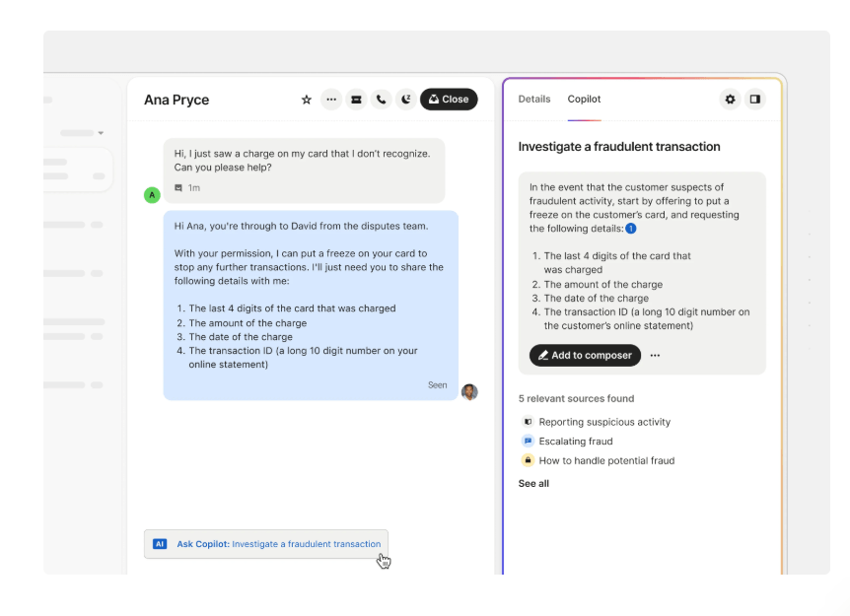
Task: Open Reporting suspicious activity source
Action: 603,422
